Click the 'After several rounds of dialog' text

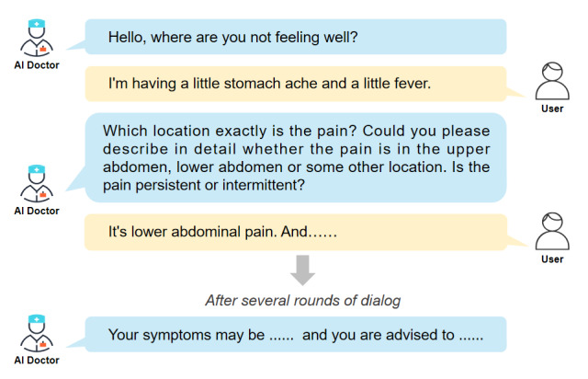[302, 301]
